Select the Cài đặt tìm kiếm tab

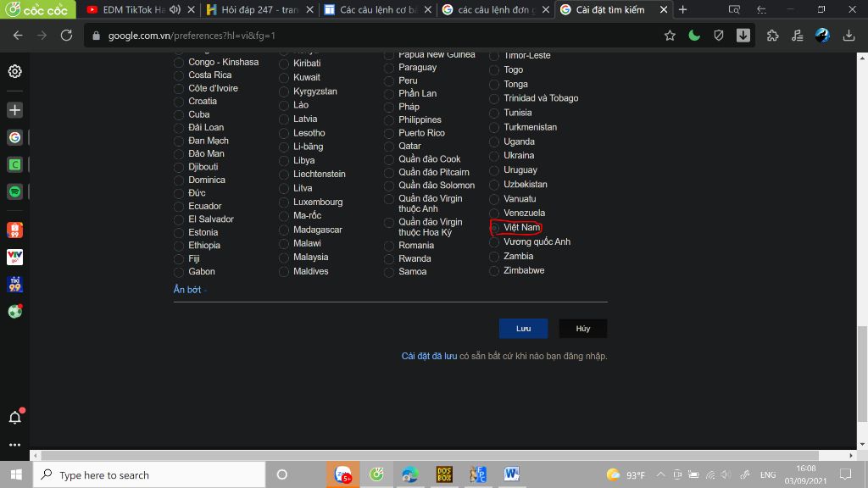pos(609,9)
